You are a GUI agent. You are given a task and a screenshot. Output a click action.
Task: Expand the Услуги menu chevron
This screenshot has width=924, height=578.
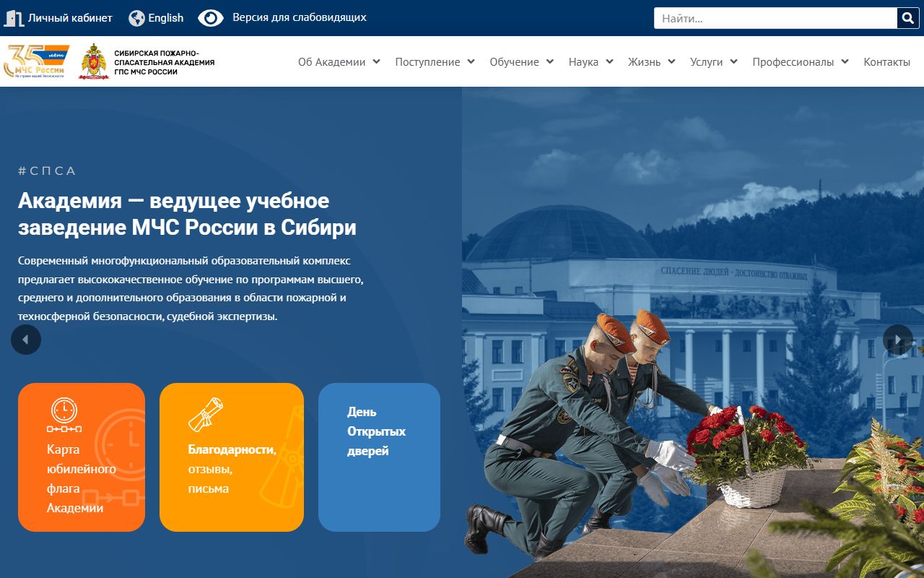pyautogui.click(x=733, y=62)
